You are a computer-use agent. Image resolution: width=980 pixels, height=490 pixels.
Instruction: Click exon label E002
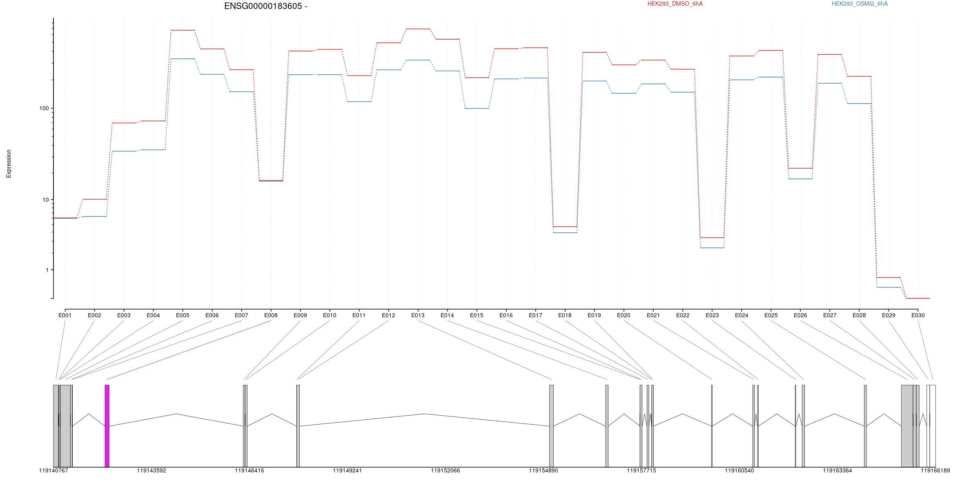pos(94,315)
